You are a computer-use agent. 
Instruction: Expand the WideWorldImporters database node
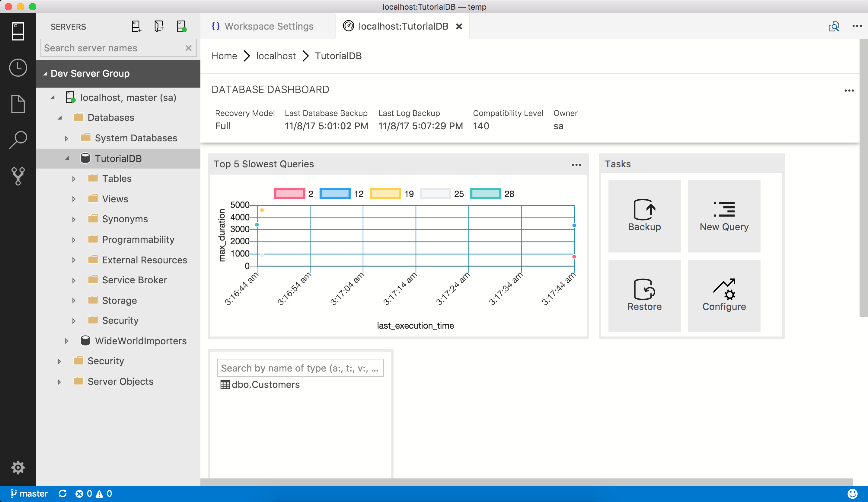click(66, 341)
